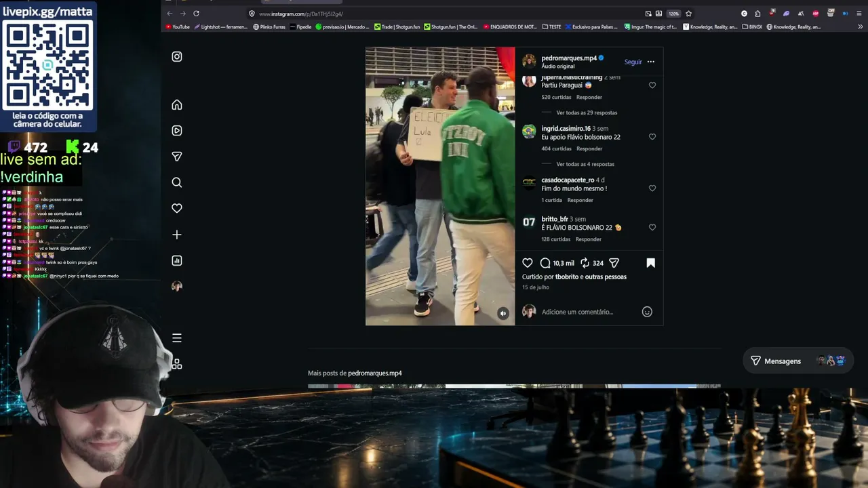Open the Meta apps grid icon
Screen dimensions: 868x488
coord(177,364)
